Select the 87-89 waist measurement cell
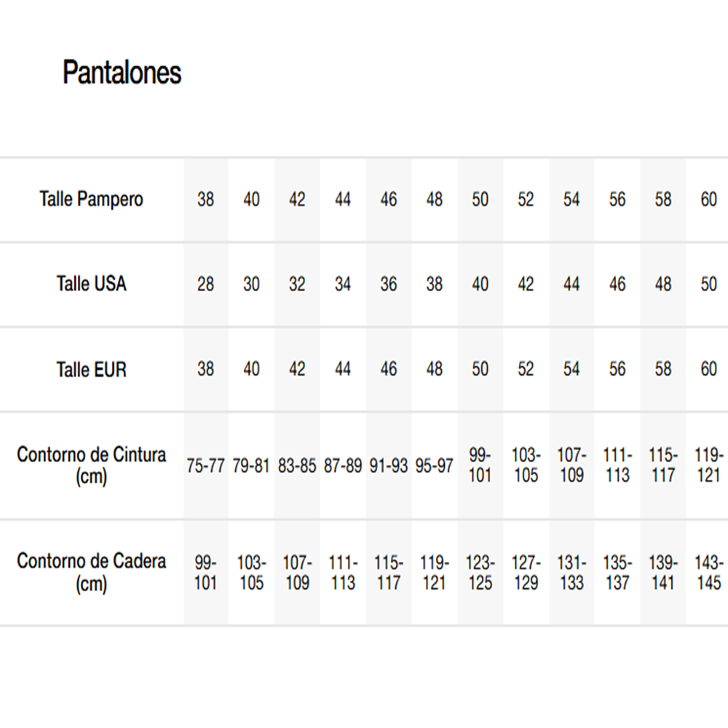Image resolution: width=728 pixels, height=728 pixels. click(343, 466)
